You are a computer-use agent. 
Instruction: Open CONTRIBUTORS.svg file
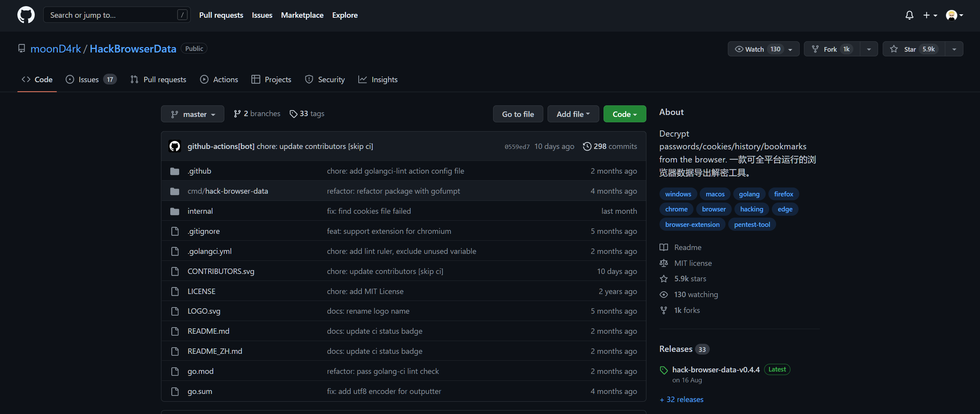[221, 271]
